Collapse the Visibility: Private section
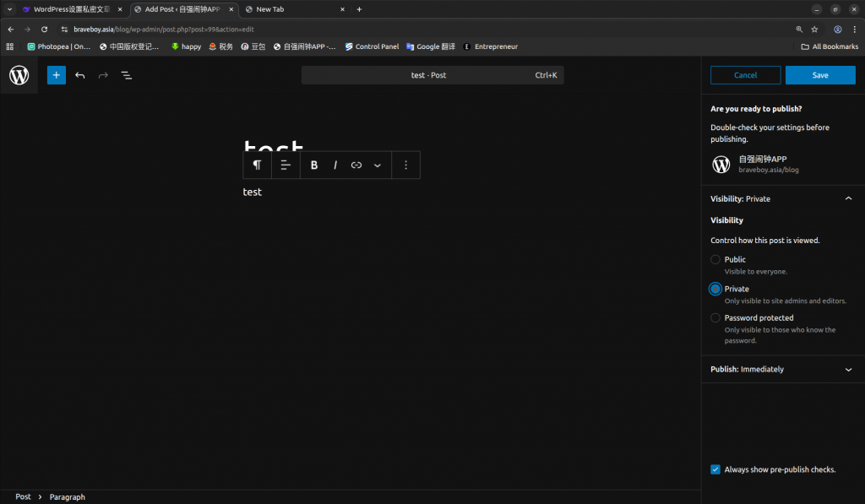This screenshot has width=865, height=504. [x=848, y=199]
